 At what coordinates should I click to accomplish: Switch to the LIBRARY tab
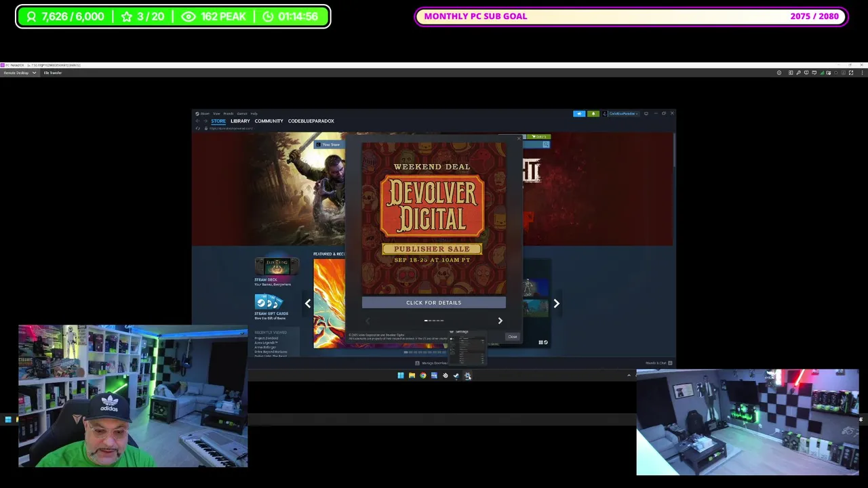coord(240,121)
